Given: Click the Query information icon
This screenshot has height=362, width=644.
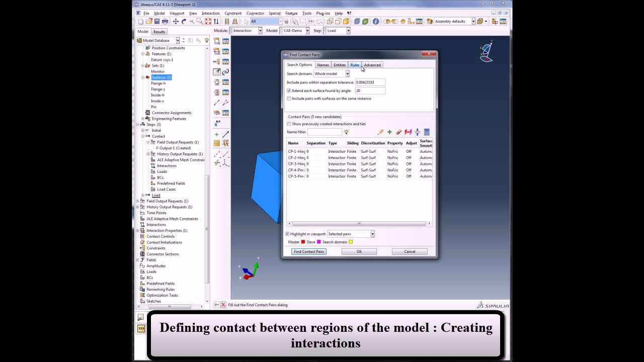Looking at the screenshot, I should (376, 22).
